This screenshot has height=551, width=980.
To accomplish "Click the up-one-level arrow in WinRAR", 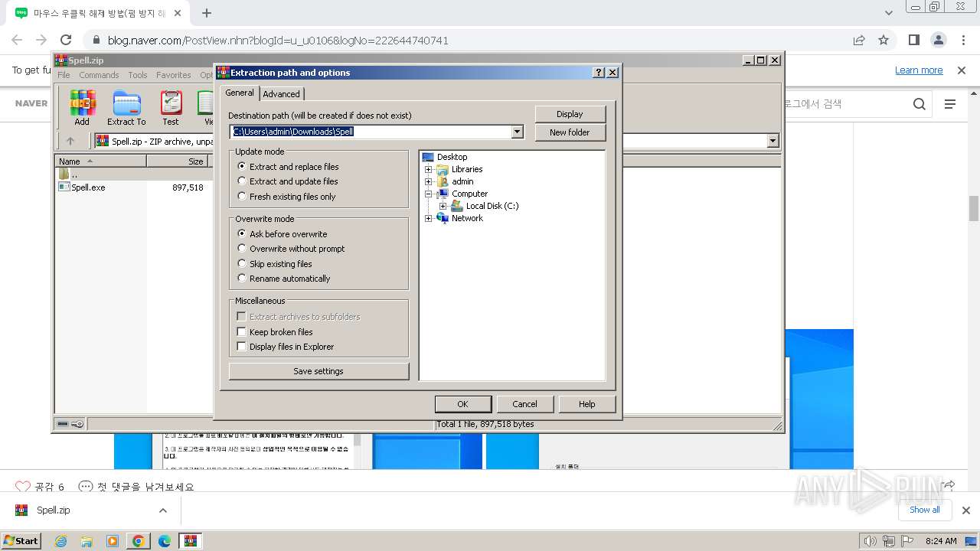I will 70,141.
